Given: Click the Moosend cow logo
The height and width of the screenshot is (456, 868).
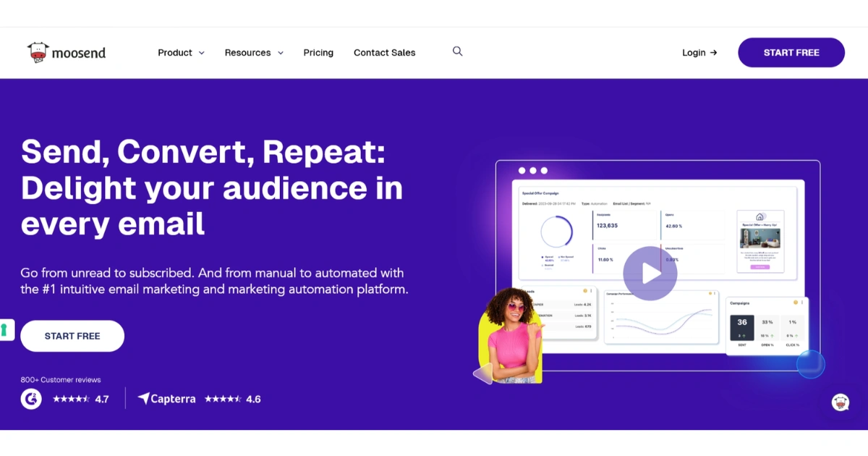Looking at the screenshot, I should [x=67, y=53].
